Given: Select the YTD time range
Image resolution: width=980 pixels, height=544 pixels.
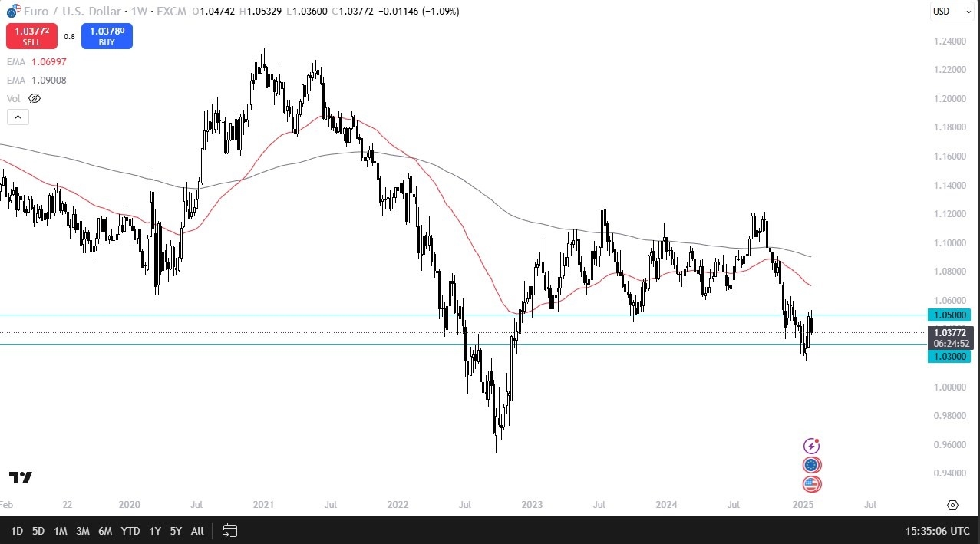Looking at the screenshot, I should pos(130,530).
